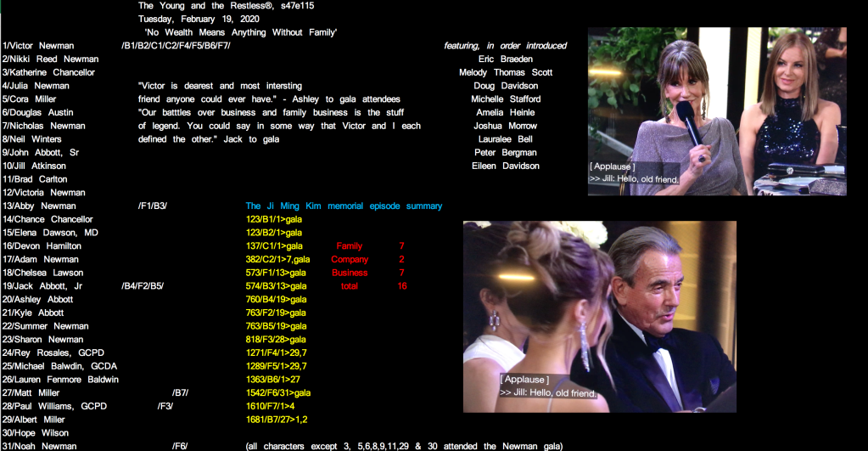Image resolution: width=868 pixels, height=451 pixels.
Task: Click the yellow '123/B1/1>gala' scene line
Action: click(273, 219)
